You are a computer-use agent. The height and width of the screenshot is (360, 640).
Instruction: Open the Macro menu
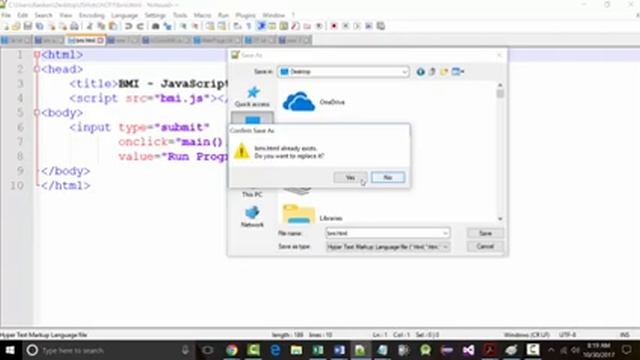pos(202,15)
